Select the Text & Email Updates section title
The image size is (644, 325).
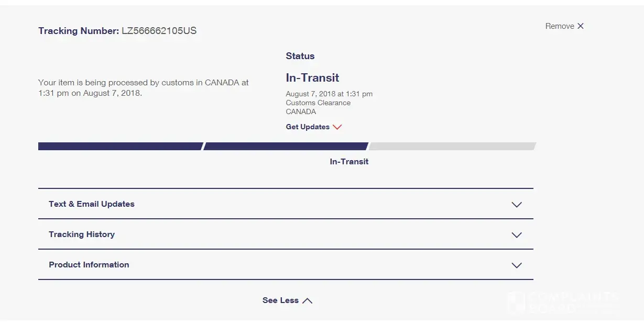click(x=92, y=204)
